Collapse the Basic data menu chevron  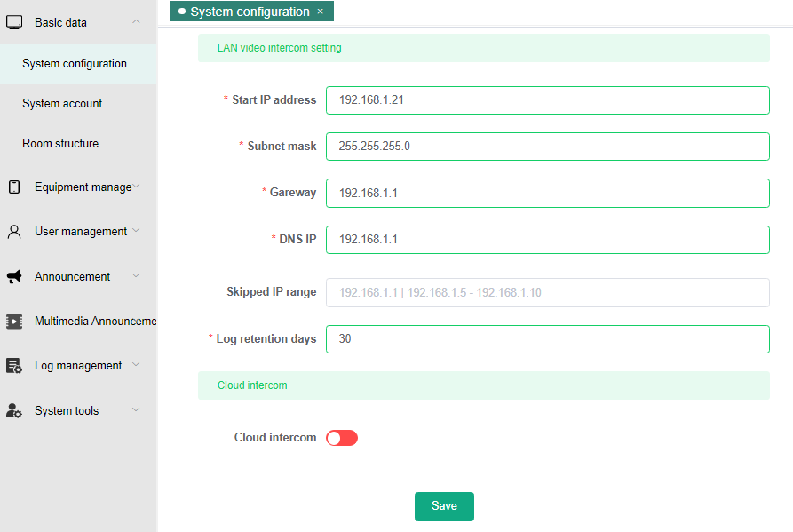point(136,21)
